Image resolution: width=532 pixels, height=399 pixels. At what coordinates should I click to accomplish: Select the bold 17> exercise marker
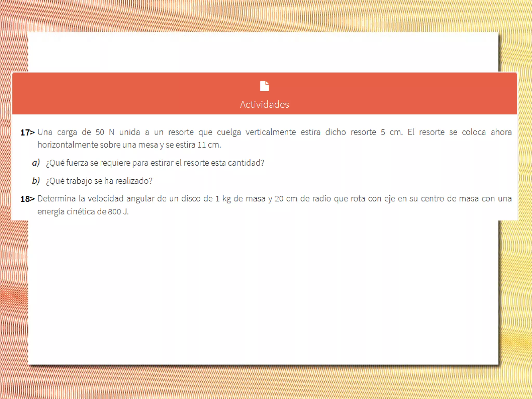(x=27, y=133)
